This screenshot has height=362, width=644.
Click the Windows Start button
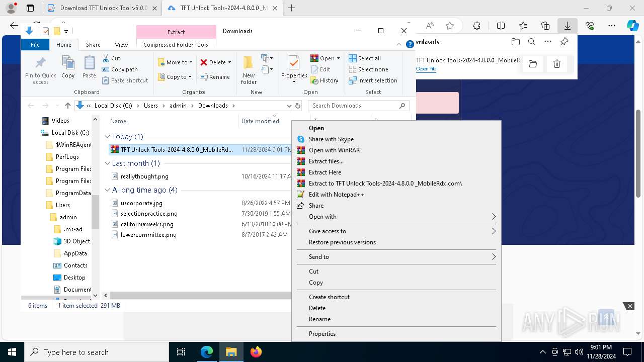[12, 352]
